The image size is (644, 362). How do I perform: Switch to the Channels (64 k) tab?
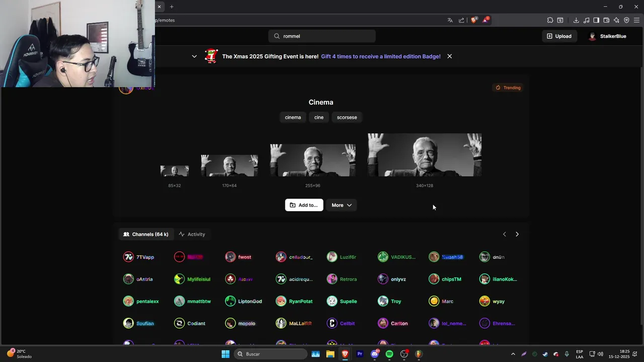pyautogui.click(x=146, y=234)
